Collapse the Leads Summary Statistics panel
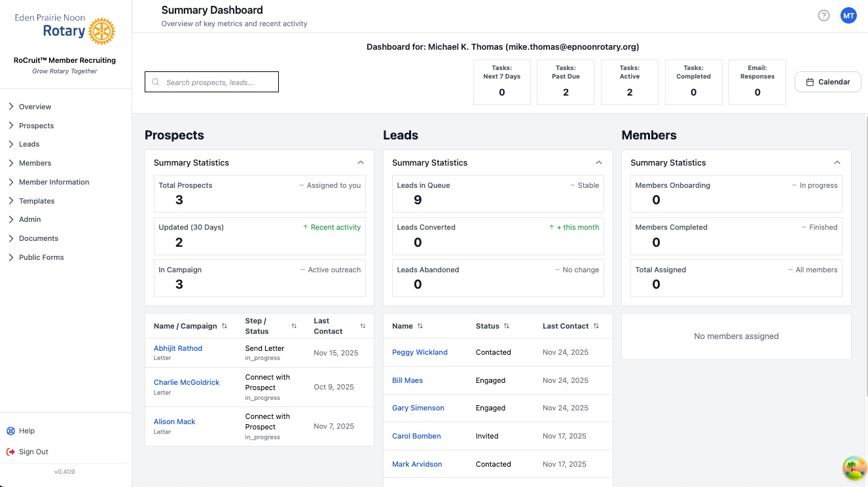Viewport: 868px width, 487px height. (598, 162)
